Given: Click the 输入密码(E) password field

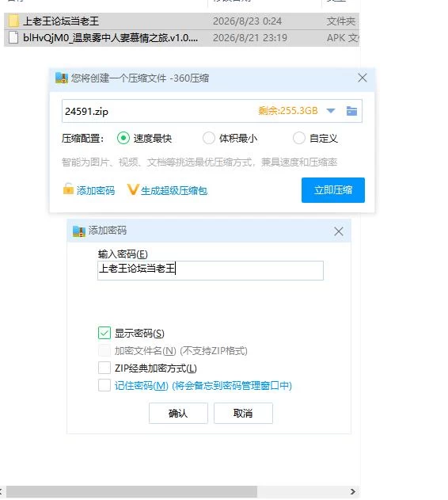Looking at the screenshot, I should (x=211, y=270).
